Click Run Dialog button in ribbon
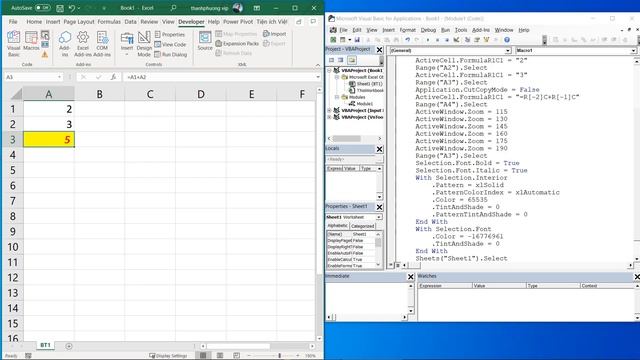 click(171, 54)
